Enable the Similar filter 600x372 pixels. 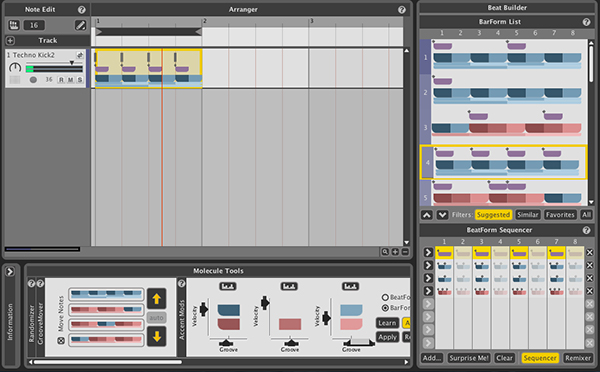point(528,215)
